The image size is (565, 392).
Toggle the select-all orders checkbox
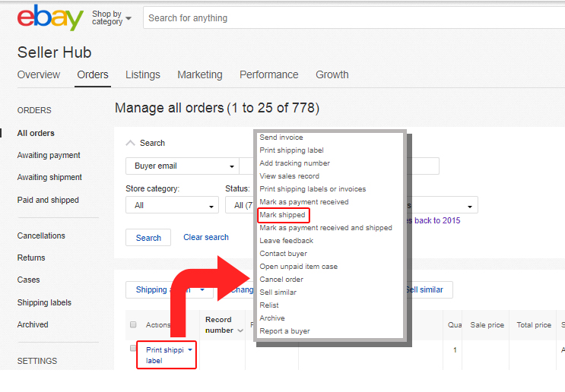tap(133, 324)
